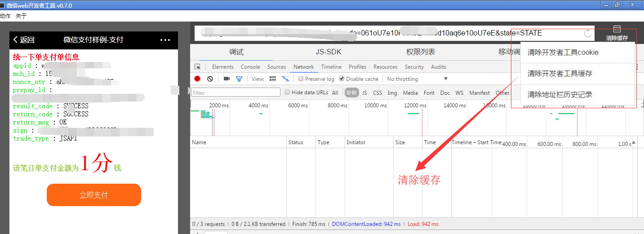The height and width of the screenshot is (234, 644).
Task: Click the network Filter text box
Action: pyautogui.click(x=236, y=93)
